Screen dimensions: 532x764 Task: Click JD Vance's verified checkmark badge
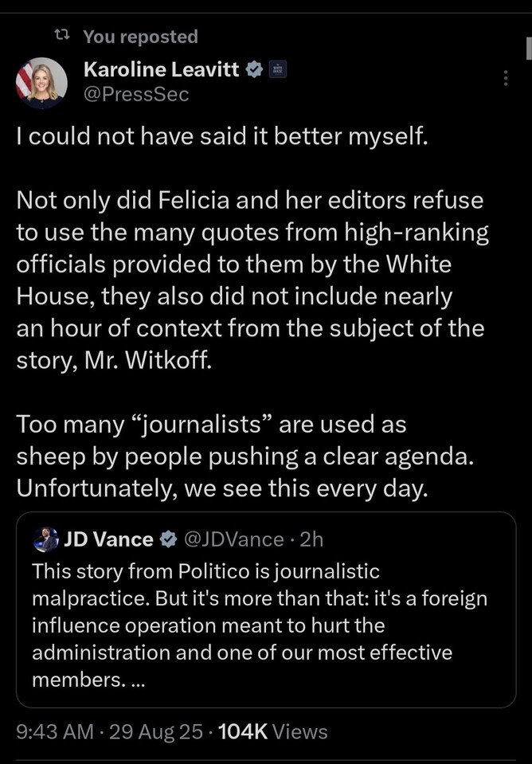[167, 539]
